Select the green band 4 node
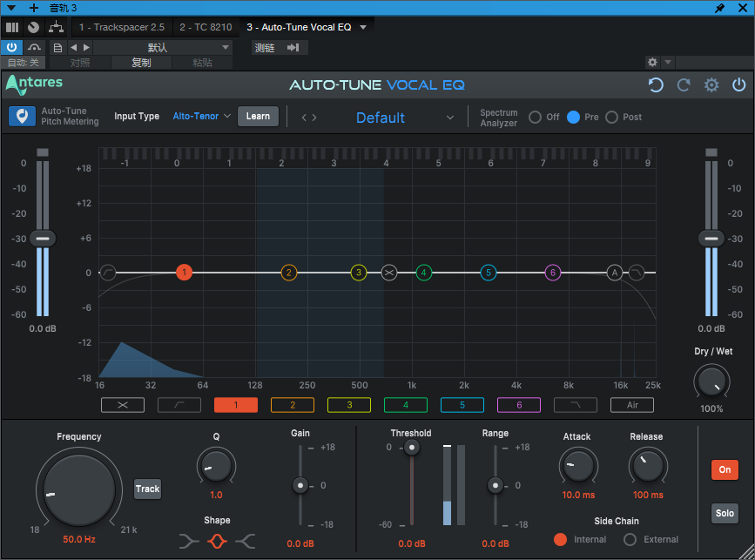Image resolution: width=755 pixels, height=560 pixels. click(424, 273)
